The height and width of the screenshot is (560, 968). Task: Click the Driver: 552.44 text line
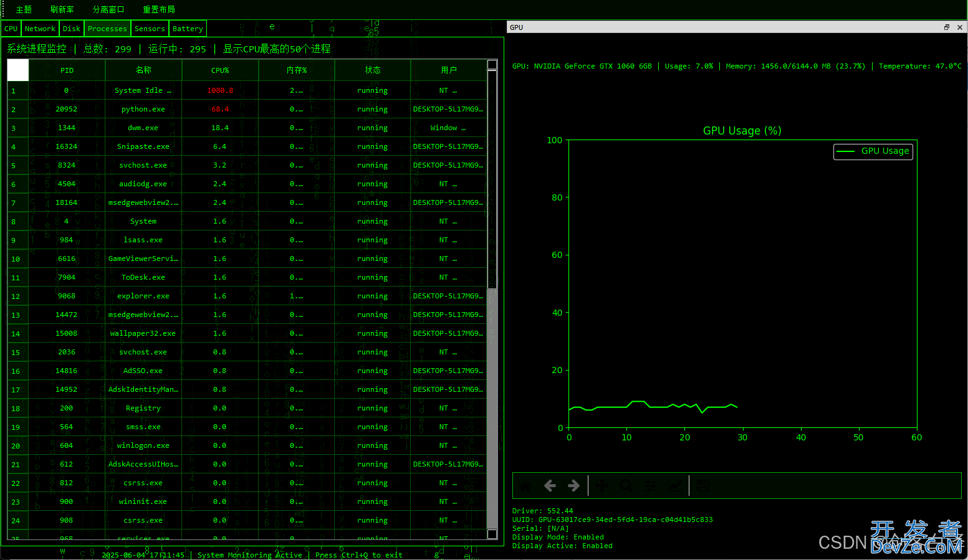click(x=543, y=511)
